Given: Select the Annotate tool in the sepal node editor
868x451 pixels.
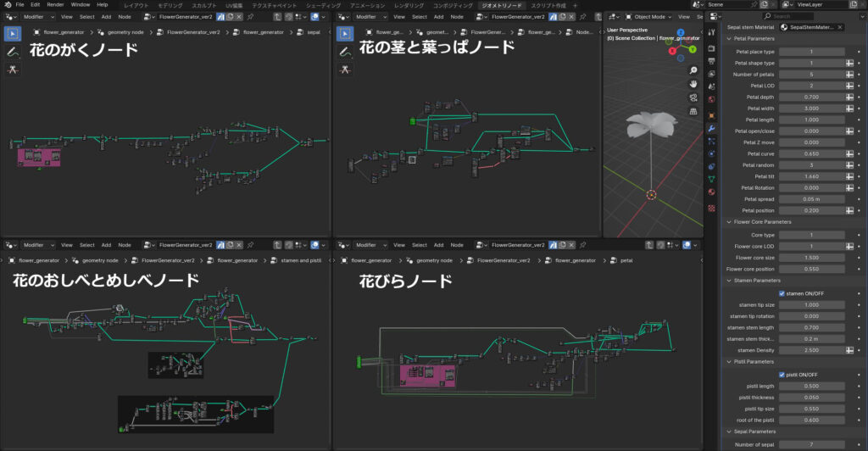Looking at the screenshot, I should [12, 52].
